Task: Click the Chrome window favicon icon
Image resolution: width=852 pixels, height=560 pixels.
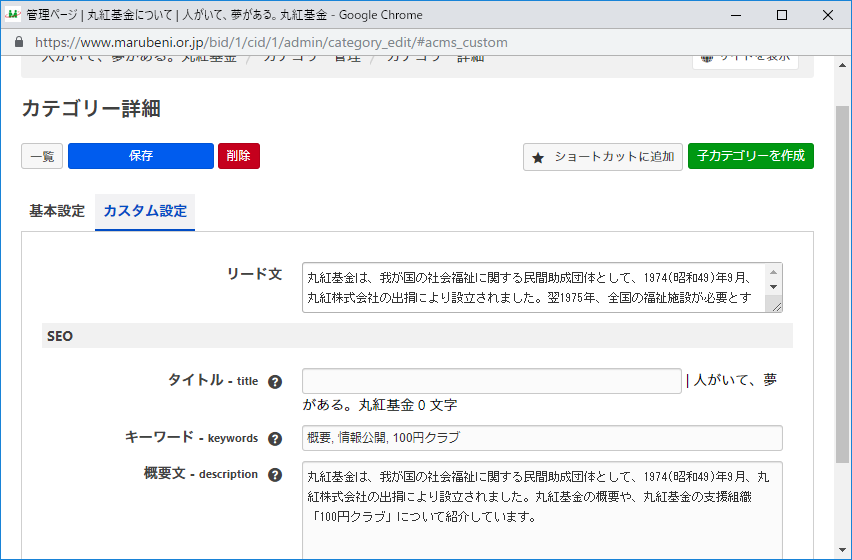Action: coord(13,15)
